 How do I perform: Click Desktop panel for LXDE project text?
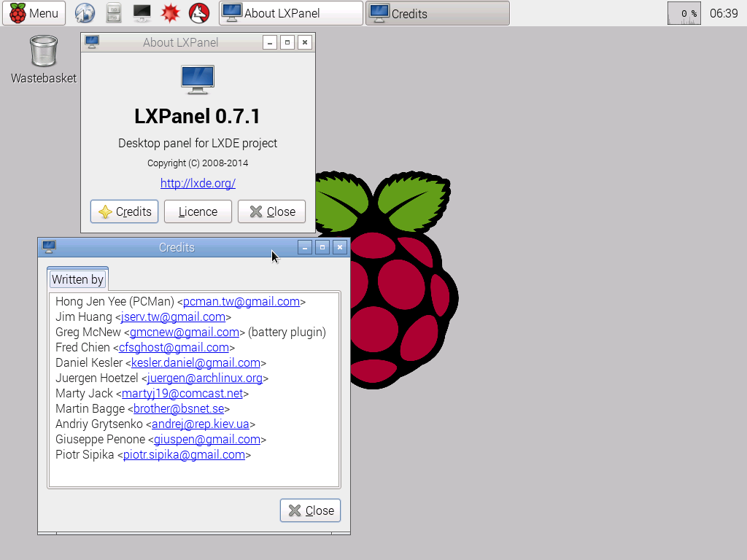tap(198, 143)
